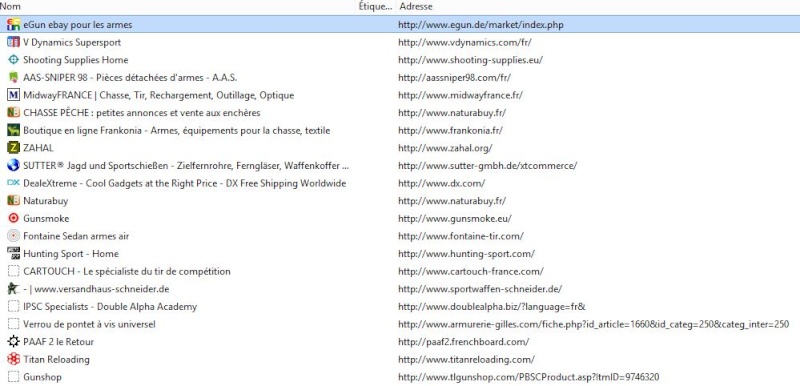Click the http://www.sutter-gmbh.de/xtcommerce/ address

pyautogui.click(x=488, y=166)
